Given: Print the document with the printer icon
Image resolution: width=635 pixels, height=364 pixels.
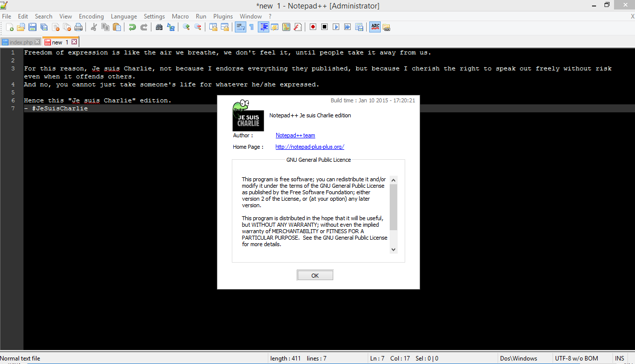Looking at the screenshot, I should [78, 27].
